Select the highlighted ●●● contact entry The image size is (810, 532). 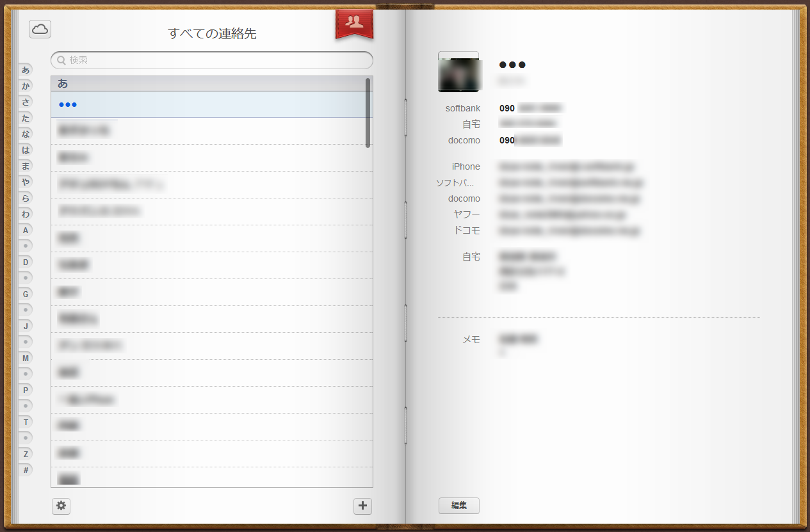(211, 104)
